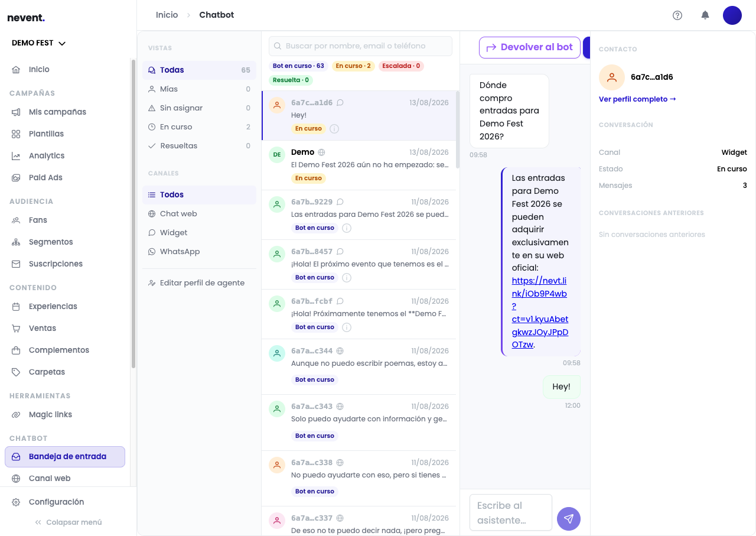The height and width of the screenshot is (536, 756).
Task: Click the conversation list scrollbar
Action: (458, 130)
